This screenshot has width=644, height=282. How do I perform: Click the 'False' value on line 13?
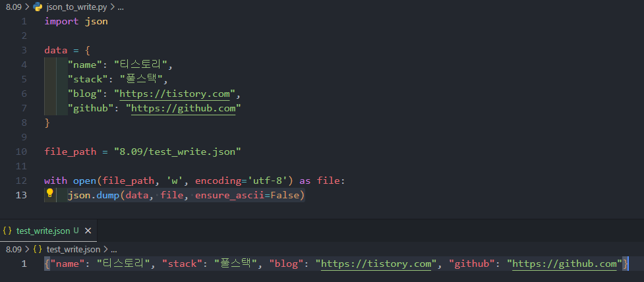(x=285, y=195)
